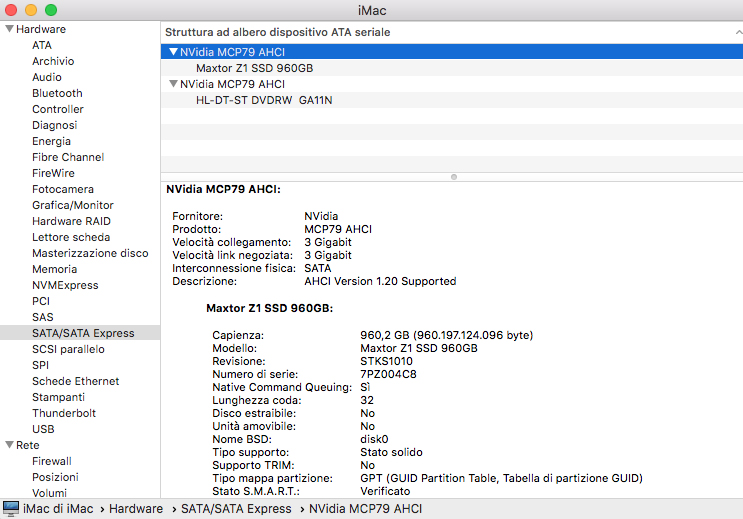Select Schede Ethernet in the sidebar
743x519 pixels.
[75, 381]
